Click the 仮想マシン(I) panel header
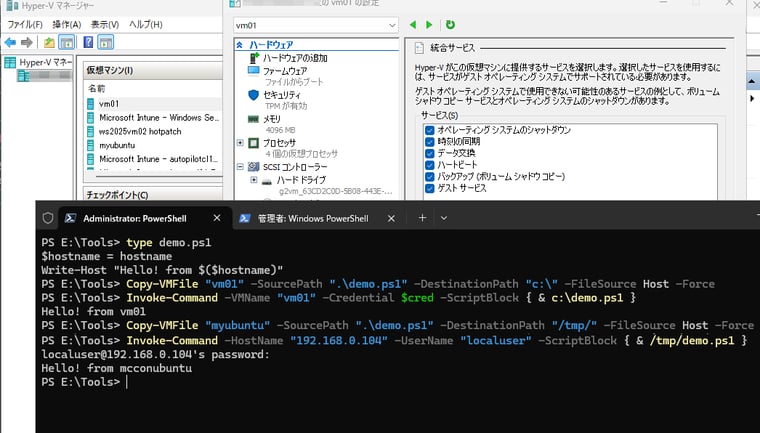The width and height of the screenshot is (760, 433). click(153, 70)
